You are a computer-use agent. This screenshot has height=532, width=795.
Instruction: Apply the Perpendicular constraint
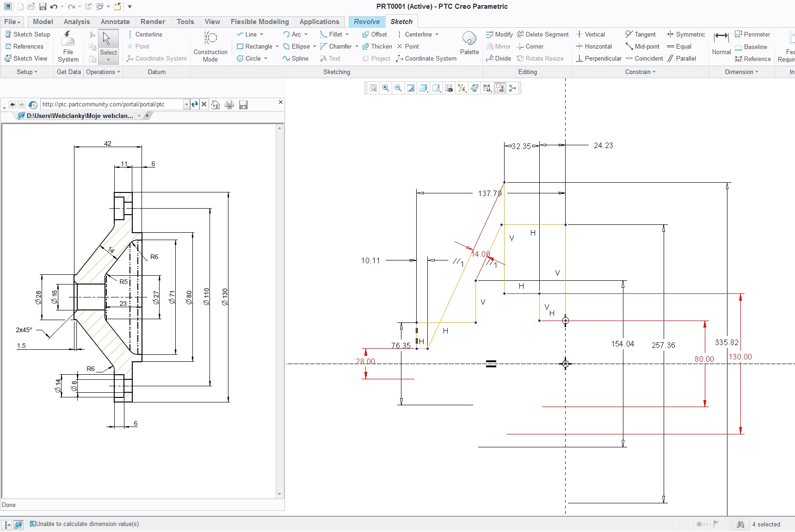[598, 58]
